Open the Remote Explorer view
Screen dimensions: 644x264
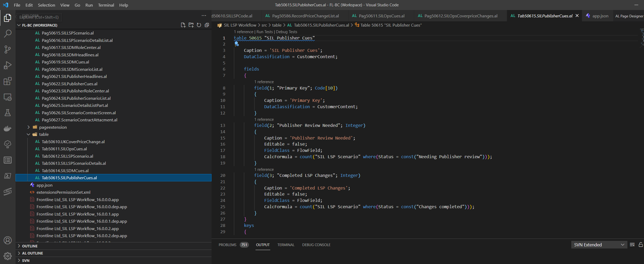coord(8,97)
